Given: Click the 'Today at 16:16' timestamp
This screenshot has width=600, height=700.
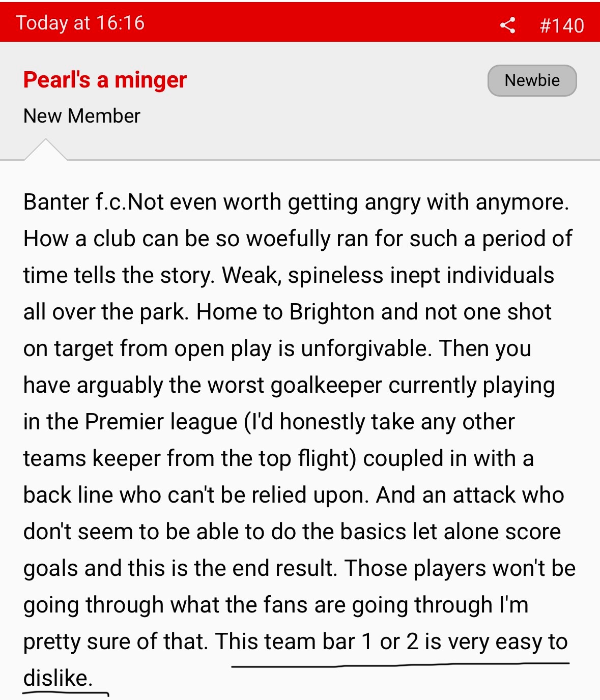Looking at the screenshot, I should pos(80,23).
